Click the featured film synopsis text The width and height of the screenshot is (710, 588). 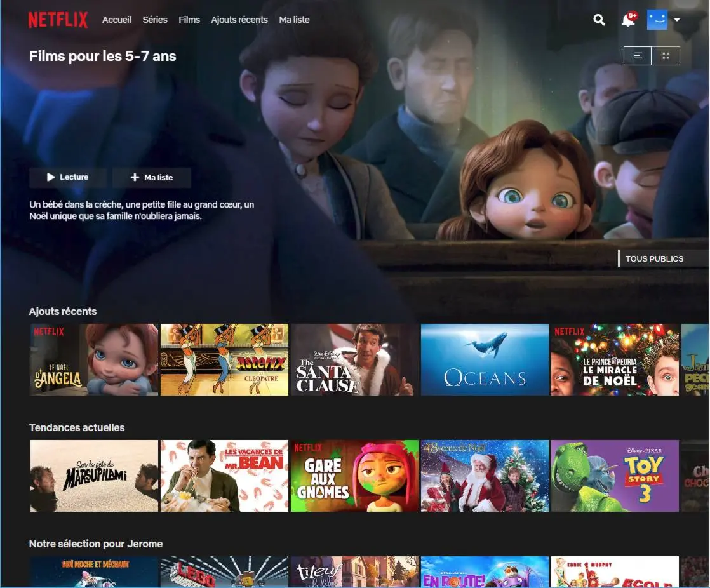pos(142,210)
